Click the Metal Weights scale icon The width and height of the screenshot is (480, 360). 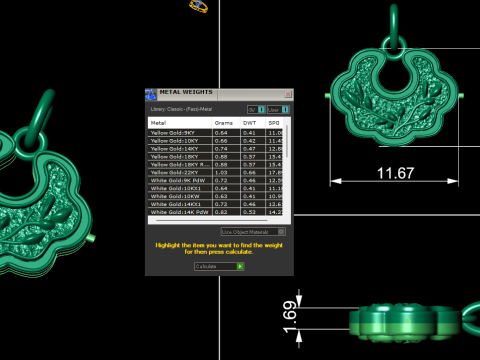tap(151, 94)
